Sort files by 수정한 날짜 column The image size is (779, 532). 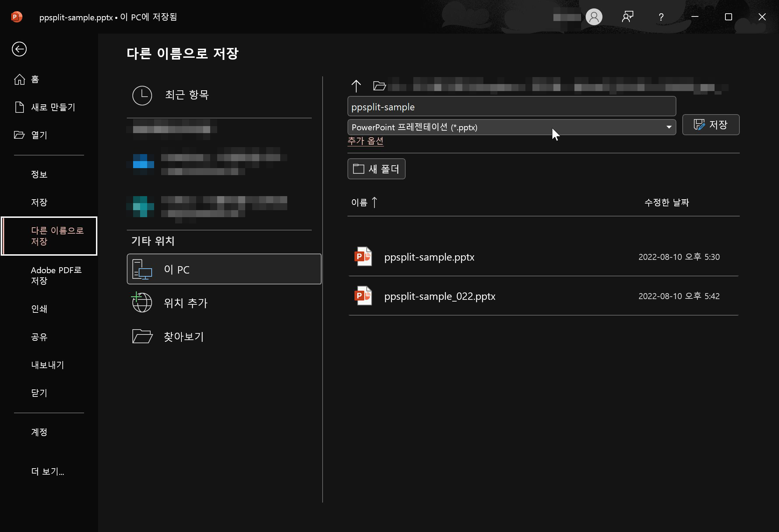[x=667, y=202]
